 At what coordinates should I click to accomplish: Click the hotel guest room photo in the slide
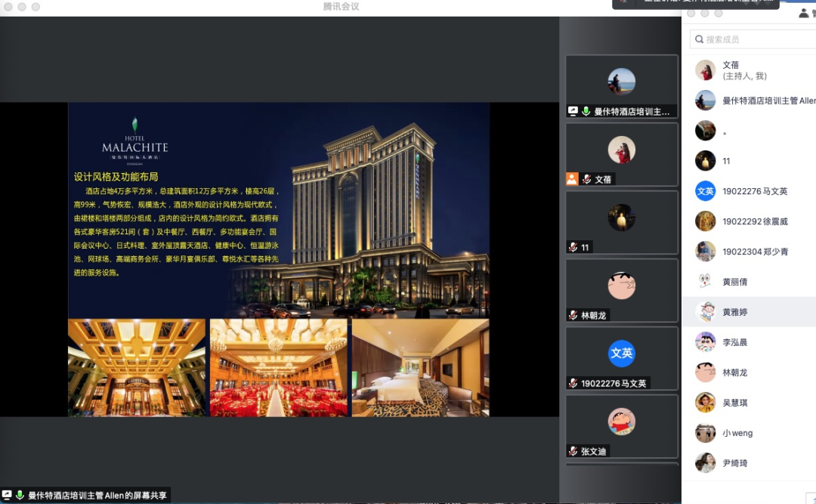[x=420, y=367]
